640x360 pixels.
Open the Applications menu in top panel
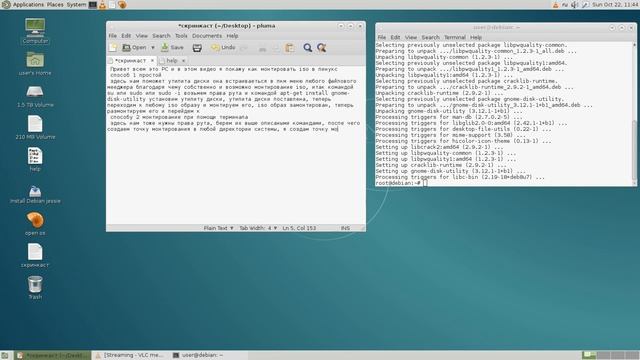click(28, 4)
